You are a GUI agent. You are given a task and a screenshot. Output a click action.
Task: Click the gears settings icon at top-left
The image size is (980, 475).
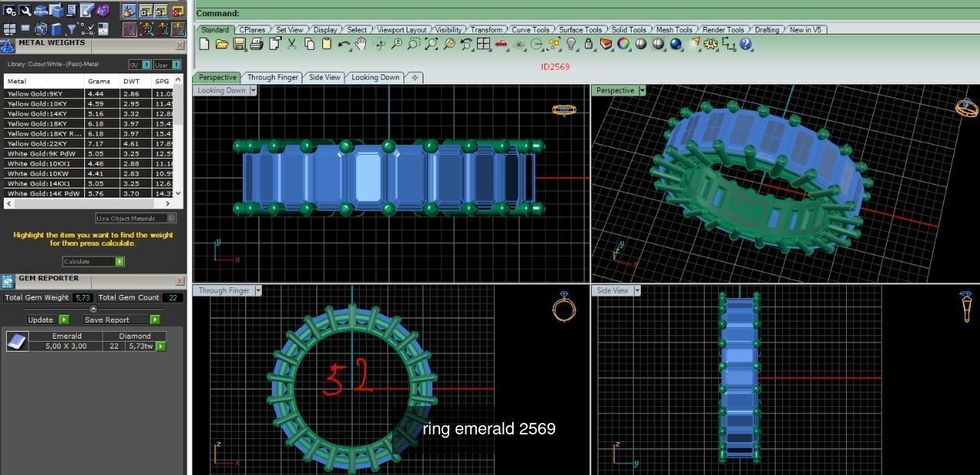(x=10, y=11)
